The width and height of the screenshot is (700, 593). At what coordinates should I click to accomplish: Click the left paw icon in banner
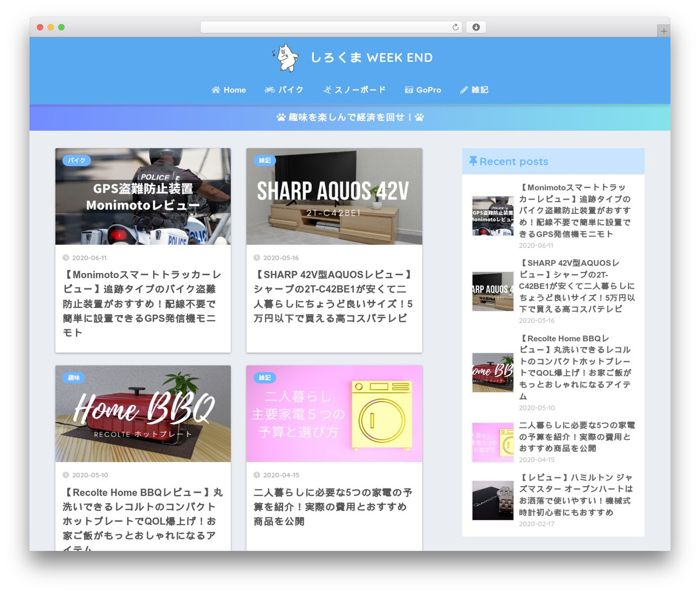click(281, 117)
